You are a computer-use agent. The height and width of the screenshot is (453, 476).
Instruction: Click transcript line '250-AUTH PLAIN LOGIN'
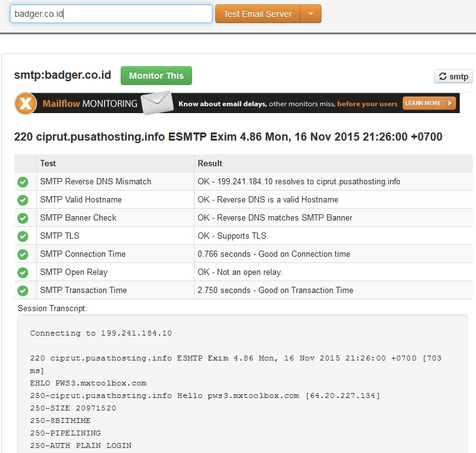coord(81,446)
